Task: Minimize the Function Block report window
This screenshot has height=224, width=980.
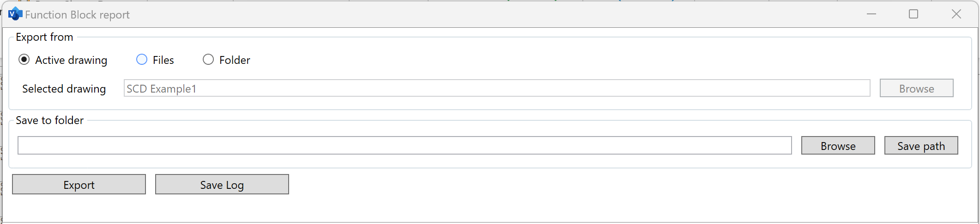Action: point(871,14)
